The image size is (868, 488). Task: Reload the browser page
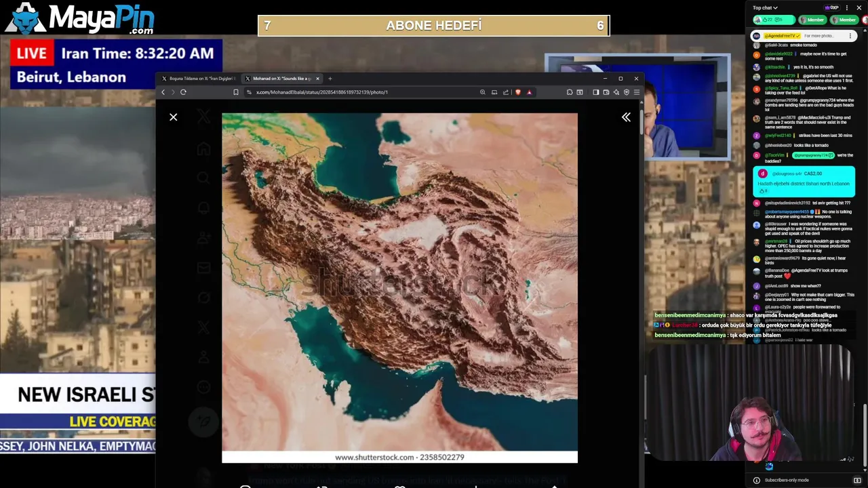183,92
